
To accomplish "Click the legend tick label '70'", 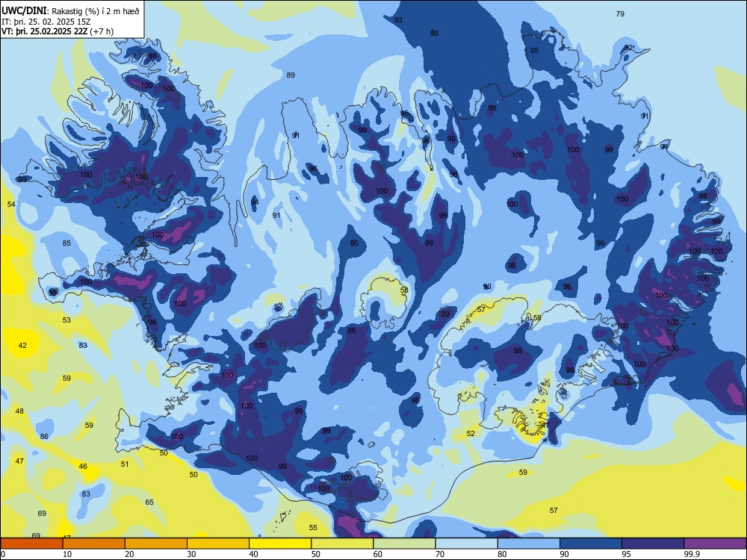I will click(x=440, y=554).
